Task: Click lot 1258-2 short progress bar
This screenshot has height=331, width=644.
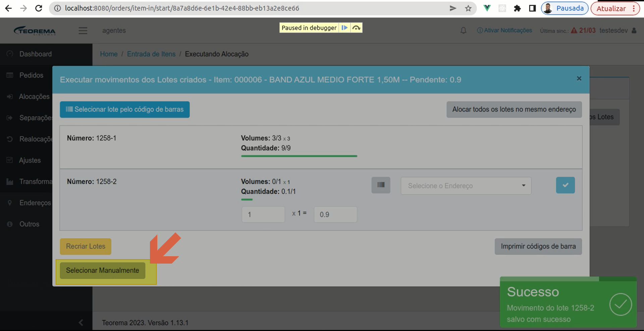Action: (x=247, y=200)
